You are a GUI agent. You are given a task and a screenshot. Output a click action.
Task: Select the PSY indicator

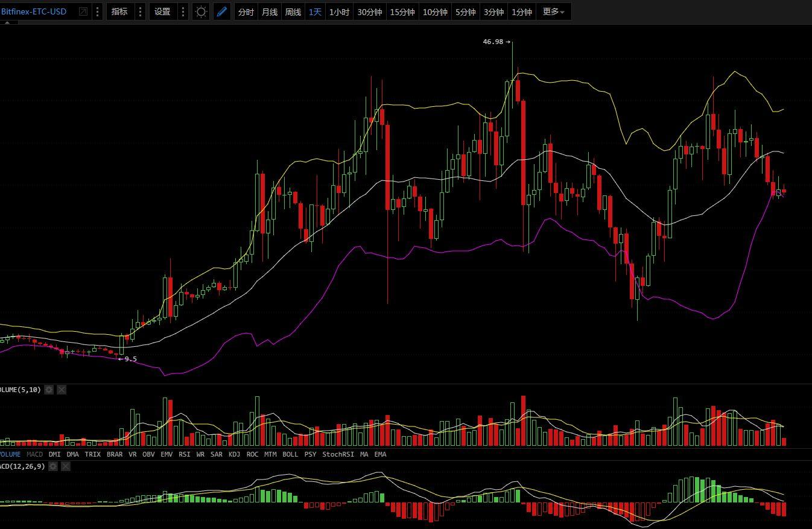[310, 454]
